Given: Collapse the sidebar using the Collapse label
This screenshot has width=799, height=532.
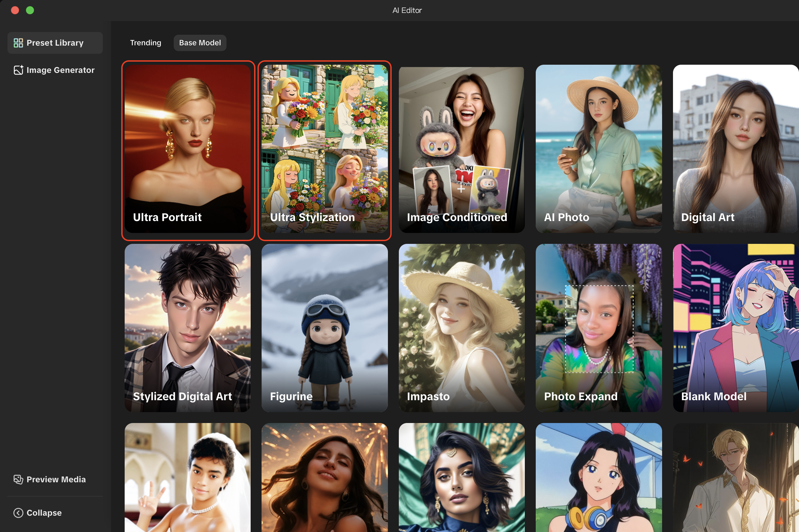Looking at the screenshot, I should (x=44, y=513).
